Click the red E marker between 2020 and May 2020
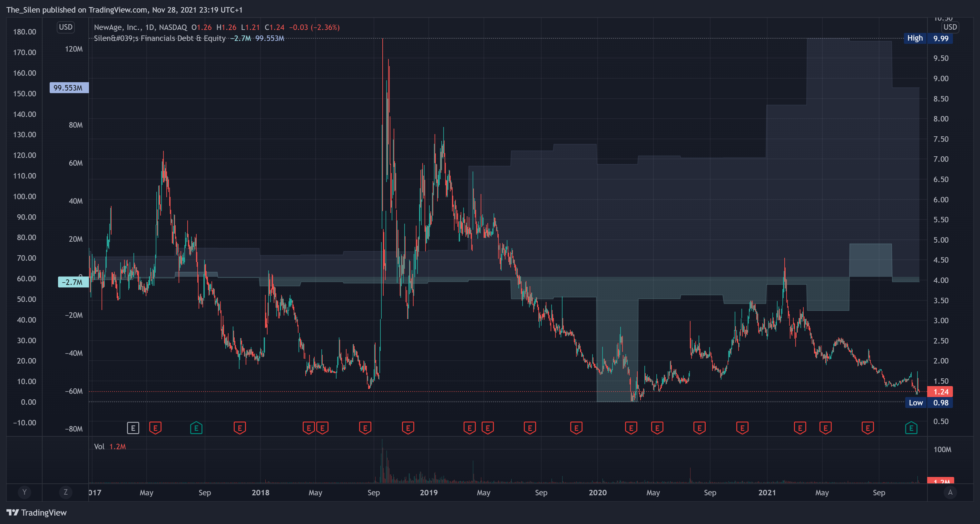 [x=631, y=428]
